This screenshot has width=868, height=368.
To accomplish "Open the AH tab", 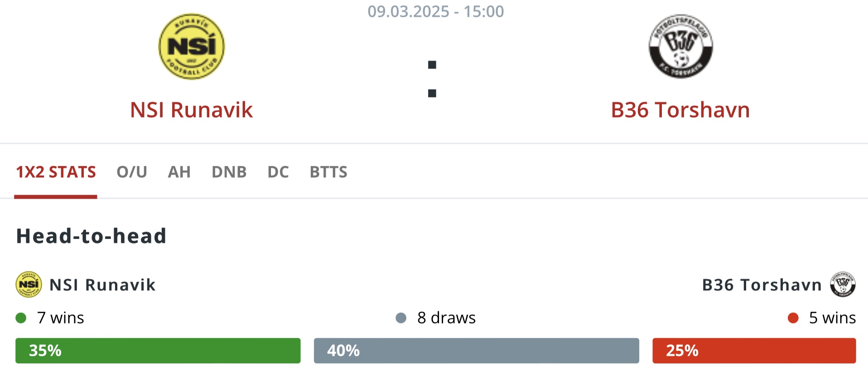I will (x=179, y=172).
